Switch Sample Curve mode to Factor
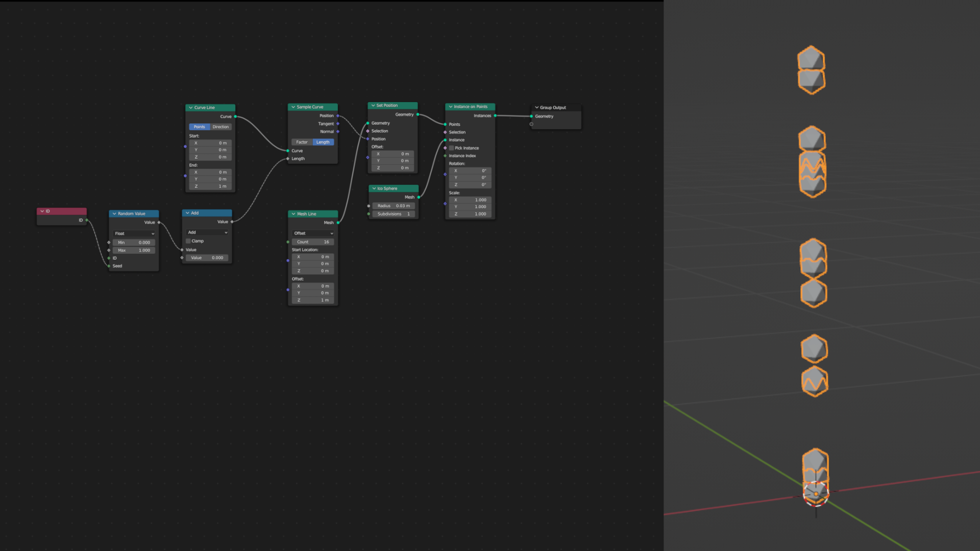 [302, 142]
